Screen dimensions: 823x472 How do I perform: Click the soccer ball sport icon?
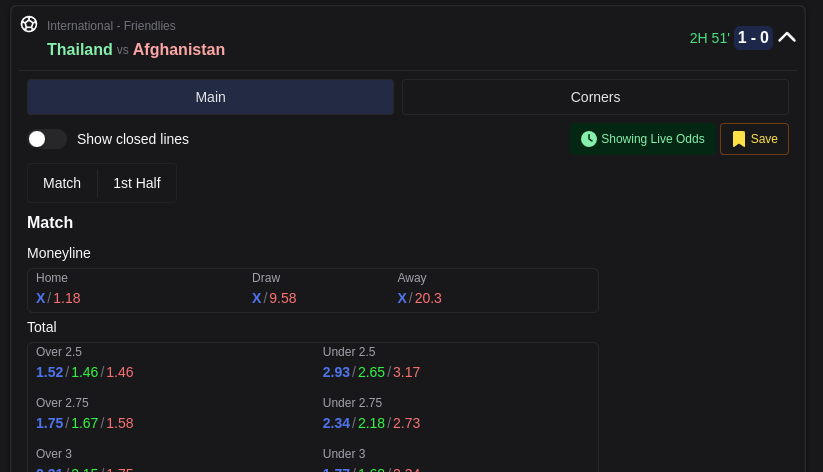pyautogui.click(x=29, y=24)
